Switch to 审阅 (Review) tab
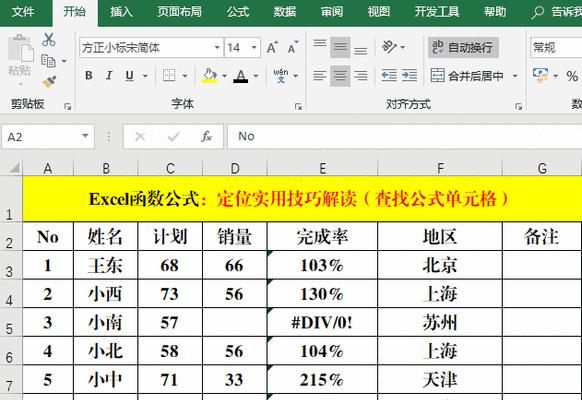Image resolution: width=582 pixels, height=400 pixels. click(332, 12)
